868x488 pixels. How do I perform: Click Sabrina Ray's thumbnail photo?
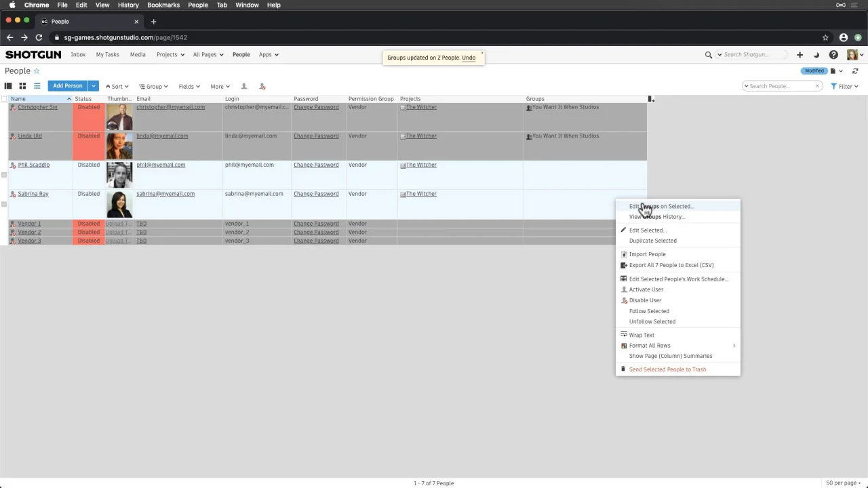(119, 204)
